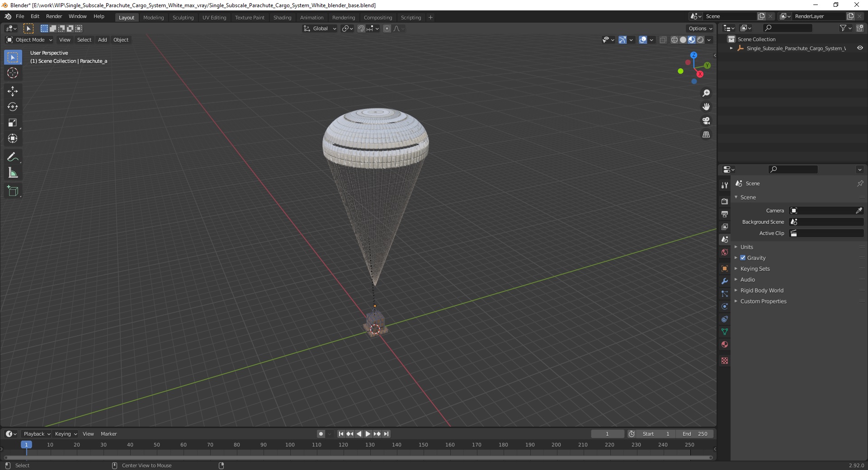Open the Playback dropdown

click(x=37, y=434)
